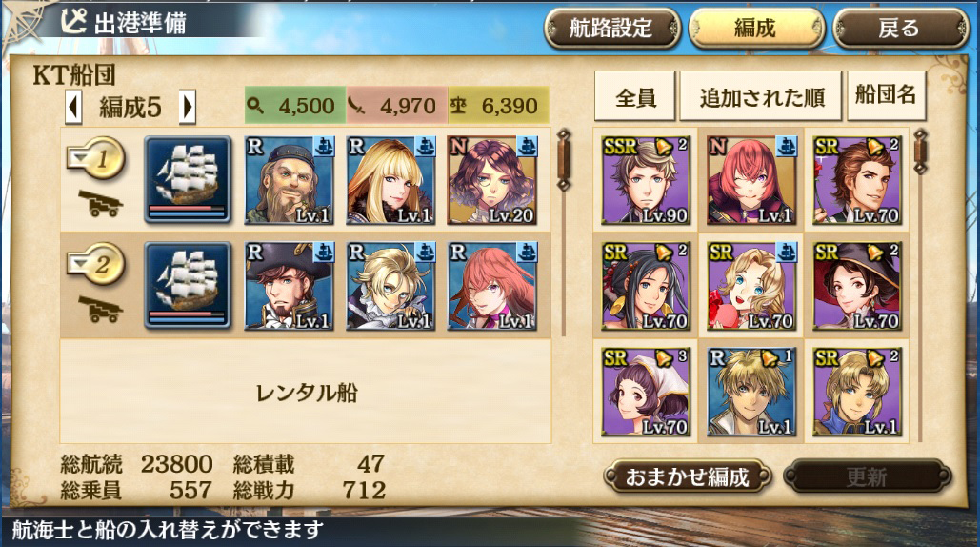This screenshot has height=547, width=980.
Task: Click the おまかせ編成 auto-formation button
Action: [688, 477]
